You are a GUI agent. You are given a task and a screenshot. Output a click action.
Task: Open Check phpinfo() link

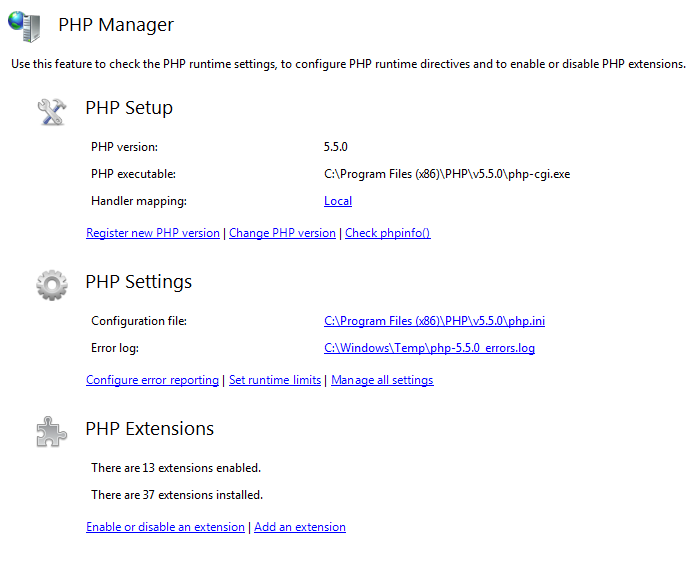[x=387, y=233]
